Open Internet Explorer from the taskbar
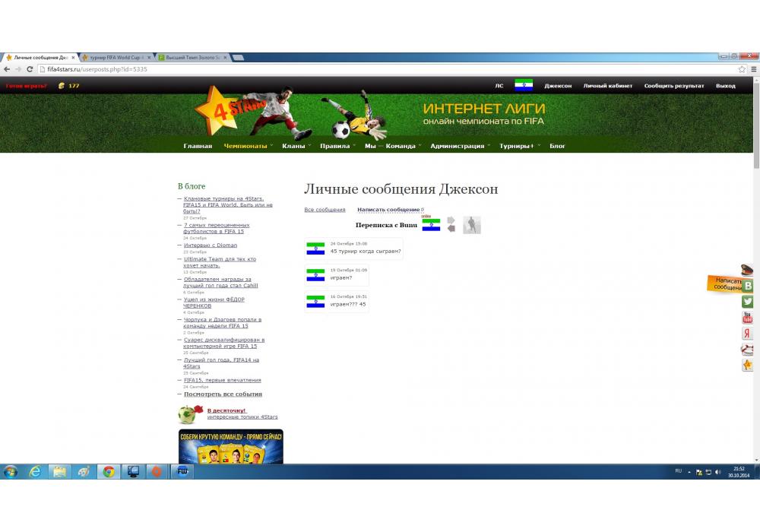The image size is (760, 532). point(35,471)
